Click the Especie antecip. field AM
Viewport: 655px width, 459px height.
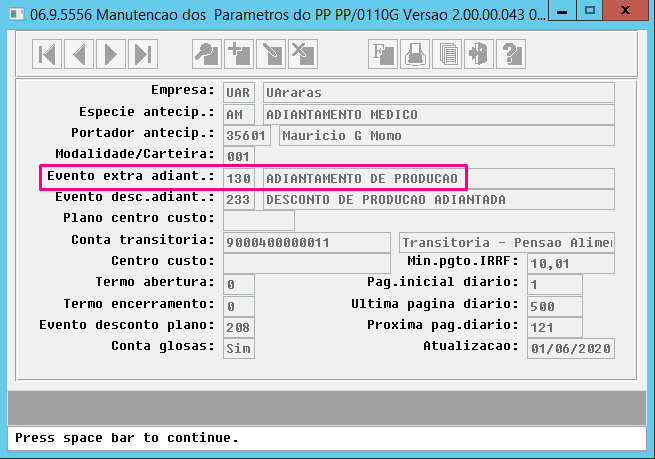point(239,114)
